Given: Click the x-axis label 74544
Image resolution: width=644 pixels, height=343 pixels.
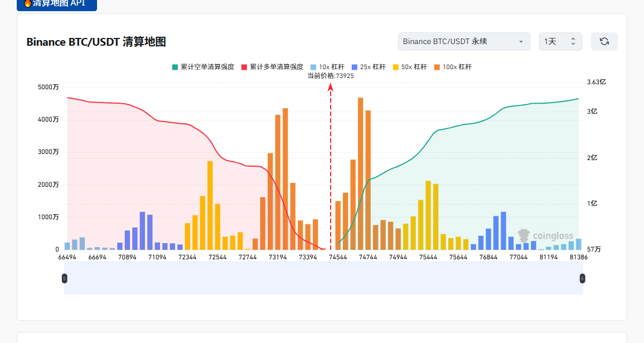Looking at the screenshot, I should tap(337, 257).
